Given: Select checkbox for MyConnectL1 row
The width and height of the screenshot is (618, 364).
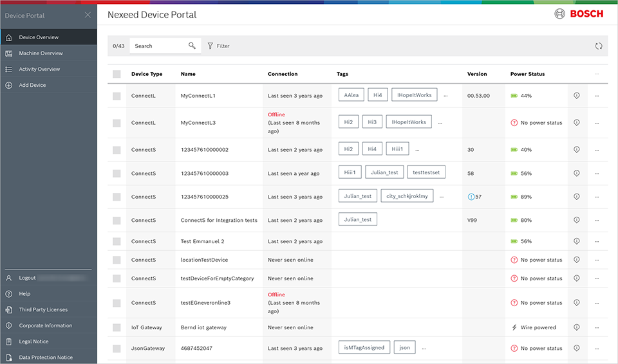Looking at the screenshot, I should tap(117, 96).
